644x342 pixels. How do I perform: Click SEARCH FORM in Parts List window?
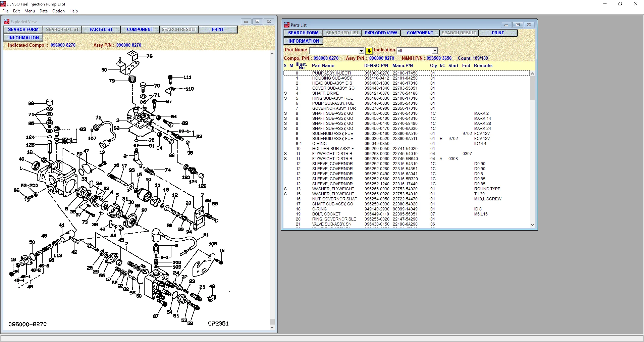coord(303,33)
